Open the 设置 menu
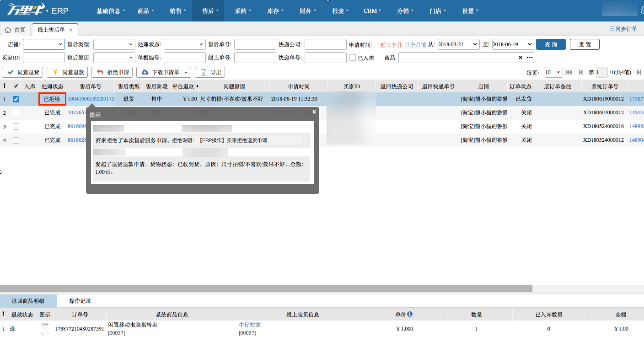 pyautogui.click(x=470, y=11)
